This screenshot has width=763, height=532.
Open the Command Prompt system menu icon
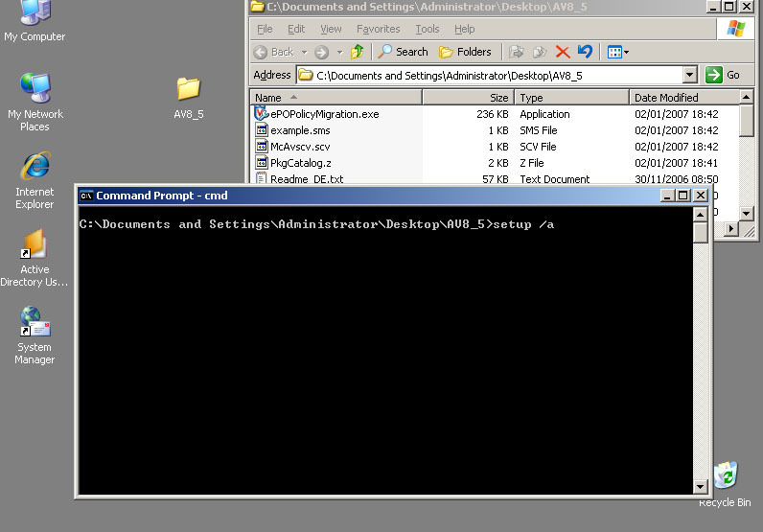[86, 196]
